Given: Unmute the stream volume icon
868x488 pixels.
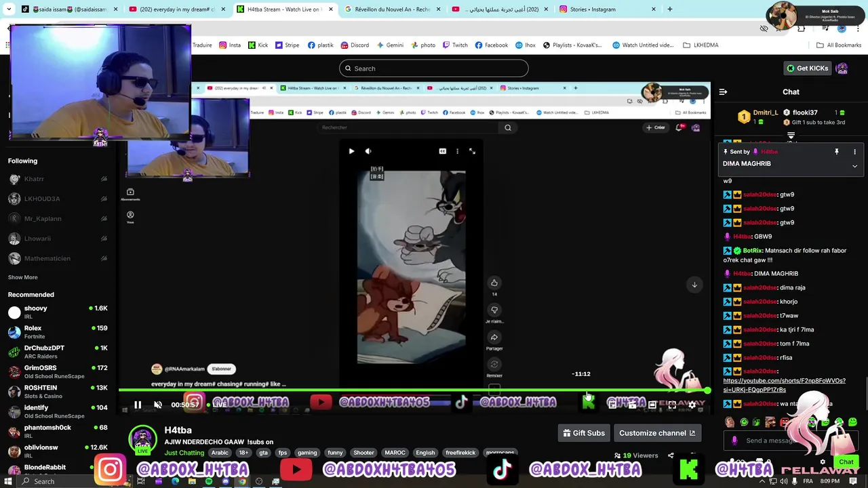Looking at the screenshot, I should click(158, 405).
